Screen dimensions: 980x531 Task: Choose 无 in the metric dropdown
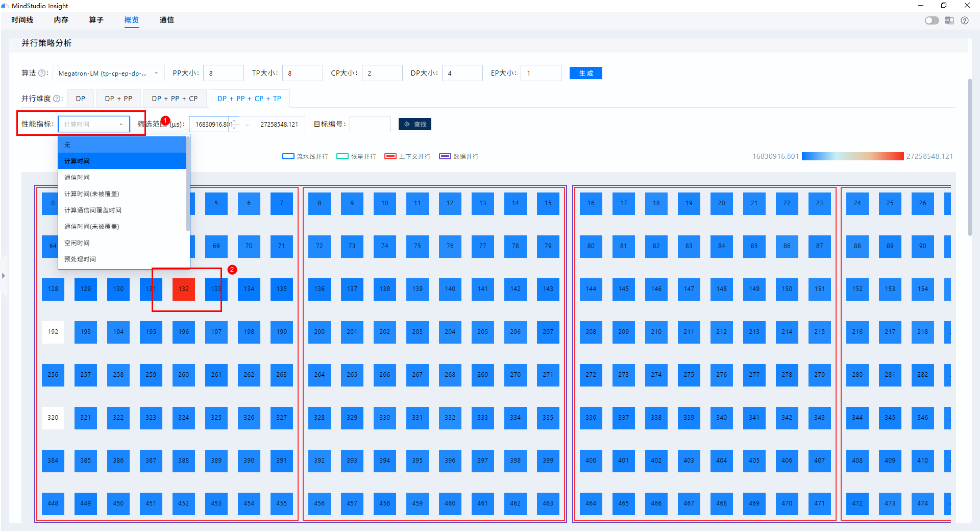122,145
